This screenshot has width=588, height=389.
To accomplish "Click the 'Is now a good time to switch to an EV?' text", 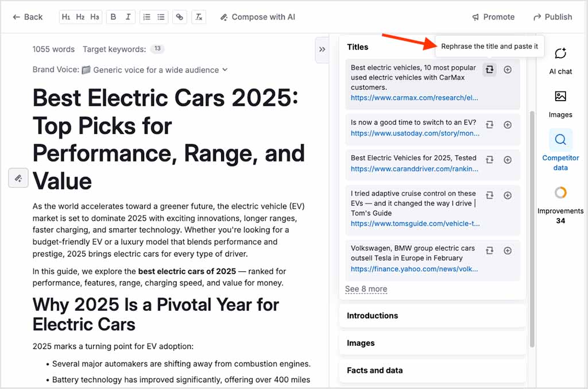I will tap(413, 122).
